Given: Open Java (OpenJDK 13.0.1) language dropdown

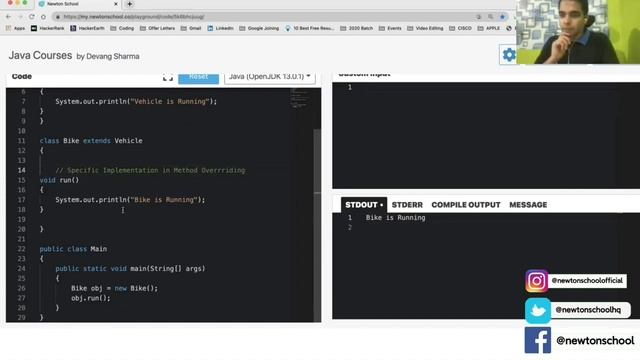Looking at the screenshot, I should tap(269, 77).
